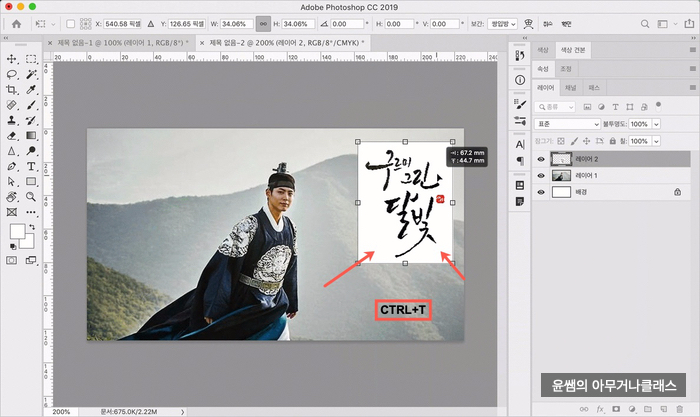Select the Clone Stamp tool

pos(12,120)
